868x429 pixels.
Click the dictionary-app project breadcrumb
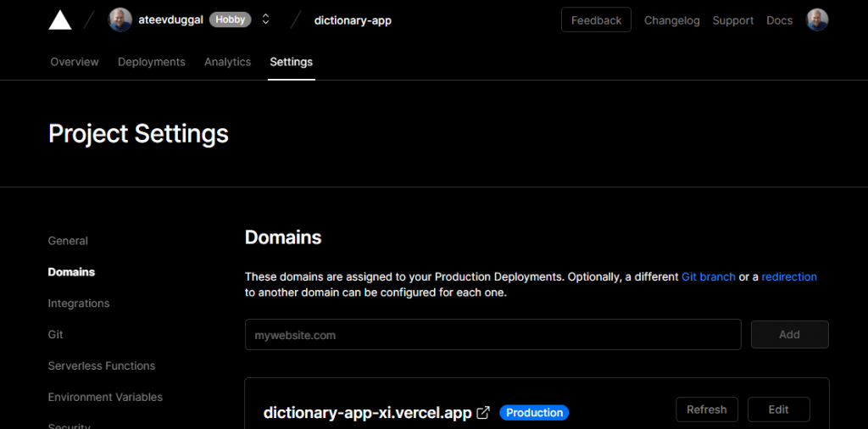(353, 20)
